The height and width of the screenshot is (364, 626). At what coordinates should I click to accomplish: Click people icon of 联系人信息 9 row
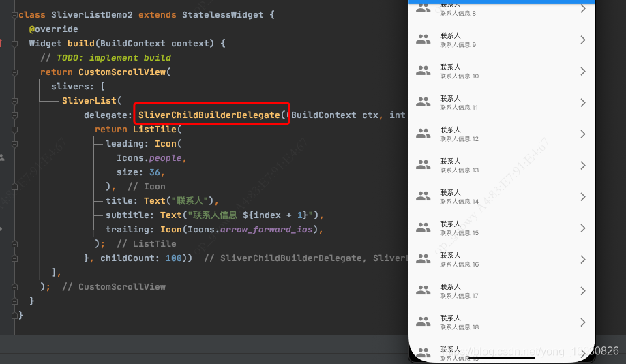423,40
